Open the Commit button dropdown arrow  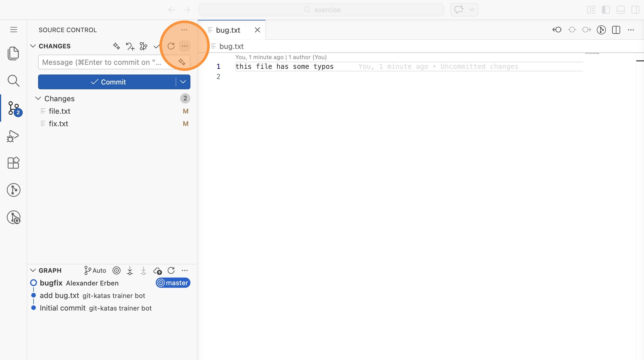pyautogui.click(x=183, y=82)
